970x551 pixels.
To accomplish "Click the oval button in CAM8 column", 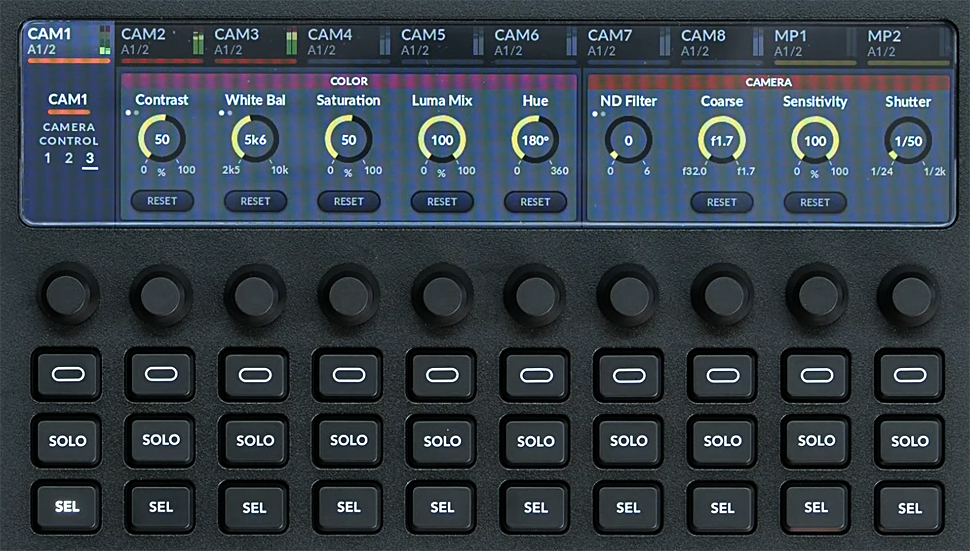I will (723, 375).
